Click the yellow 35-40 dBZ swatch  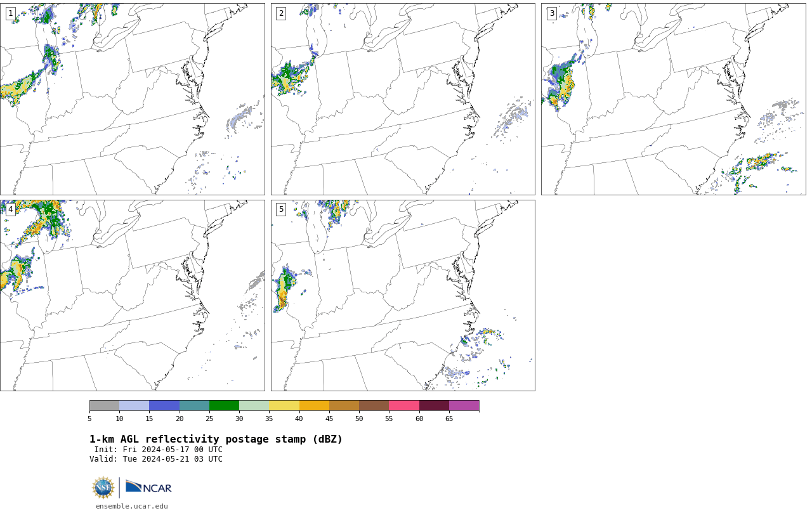(x=284, y=406)
